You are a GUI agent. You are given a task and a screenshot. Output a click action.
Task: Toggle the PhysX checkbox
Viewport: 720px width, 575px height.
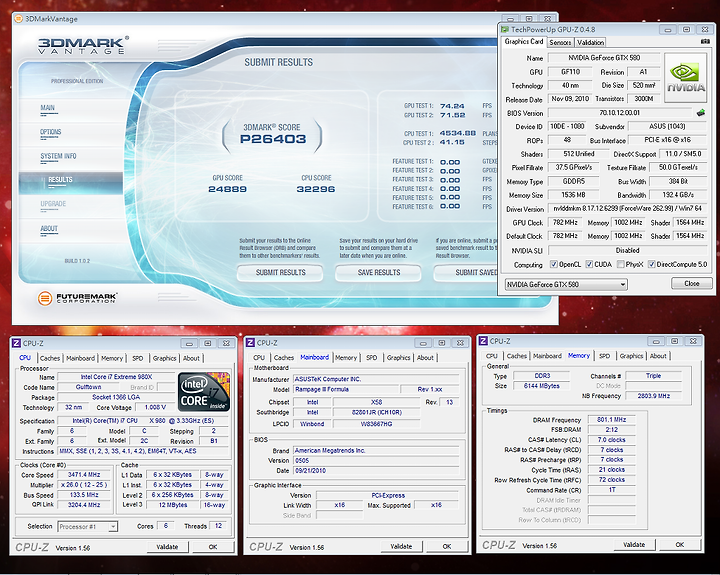[x=620, y=265]
